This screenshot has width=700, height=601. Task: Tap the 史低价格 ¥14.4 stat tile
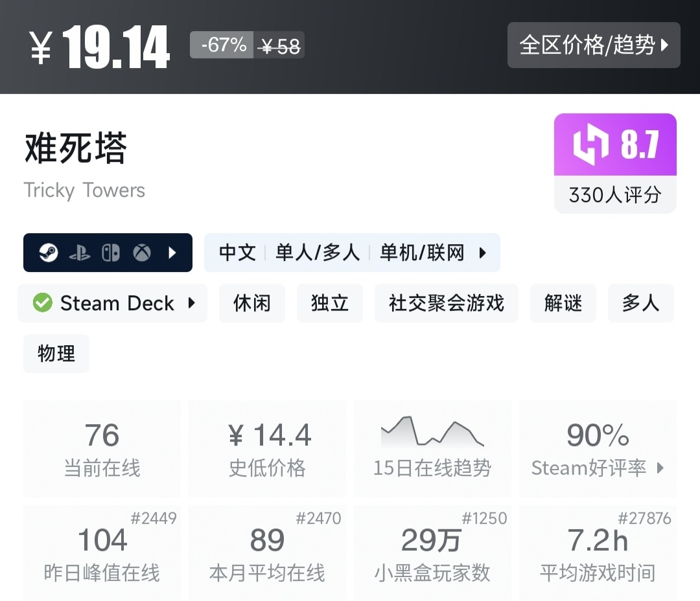[x=267, y=449]
